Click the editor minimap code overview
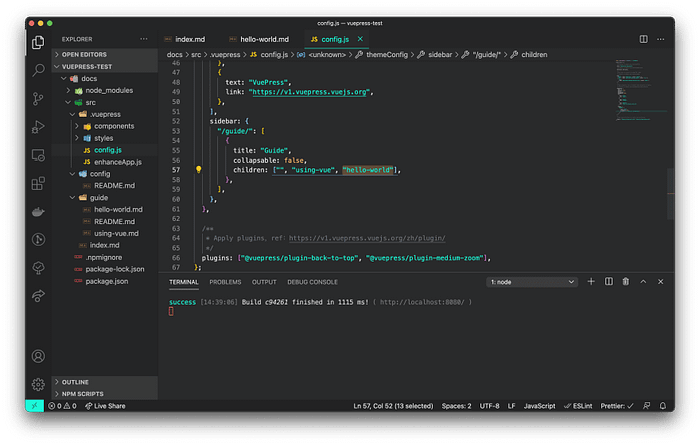The image size is (700, 445). pyautogui.click(x=641, y=90)
